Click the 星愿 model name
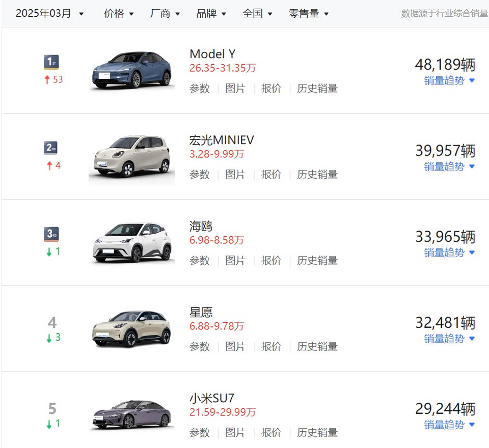The height and width of the screenshot is (448, 489). point(201,312)
